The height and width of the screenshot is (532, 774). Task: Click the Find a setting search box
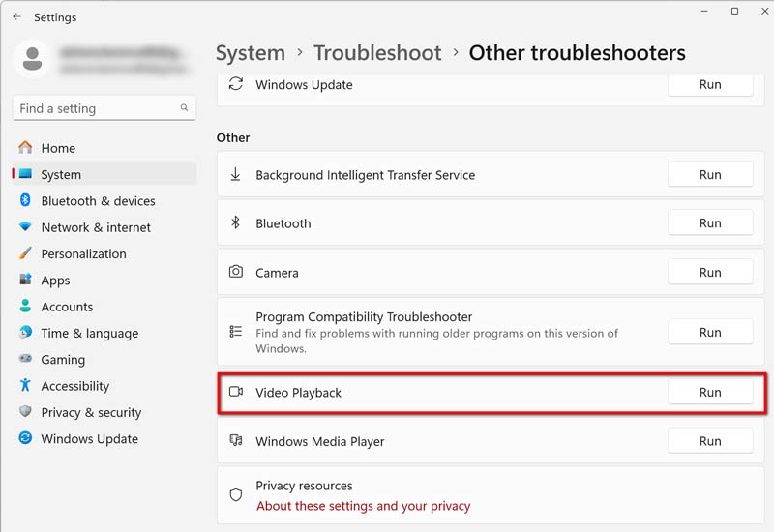pyautogui.click(x=104, y=108)
